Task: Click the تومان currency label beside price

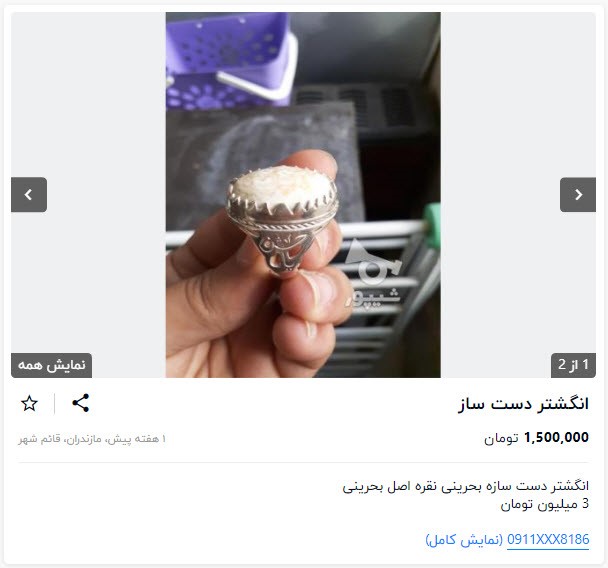Action: [x=501, y=439]
